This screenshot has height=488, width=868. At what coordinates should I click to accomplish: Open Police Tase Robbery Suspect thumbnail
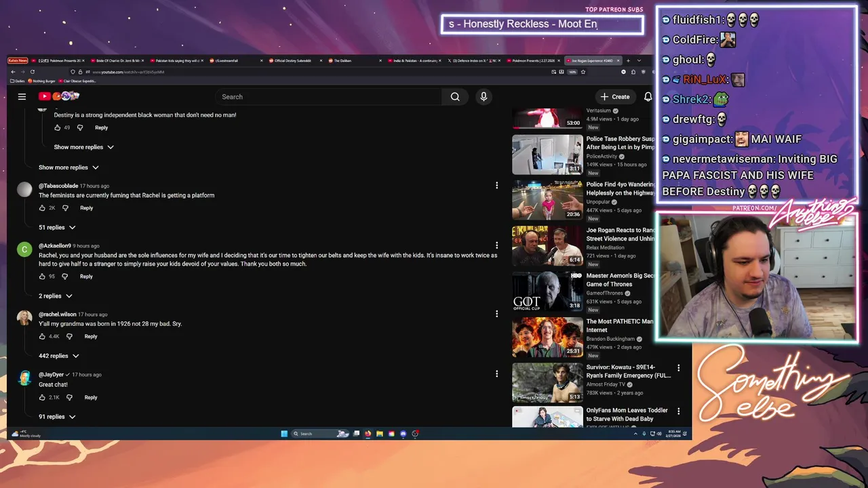pos(547,155)
